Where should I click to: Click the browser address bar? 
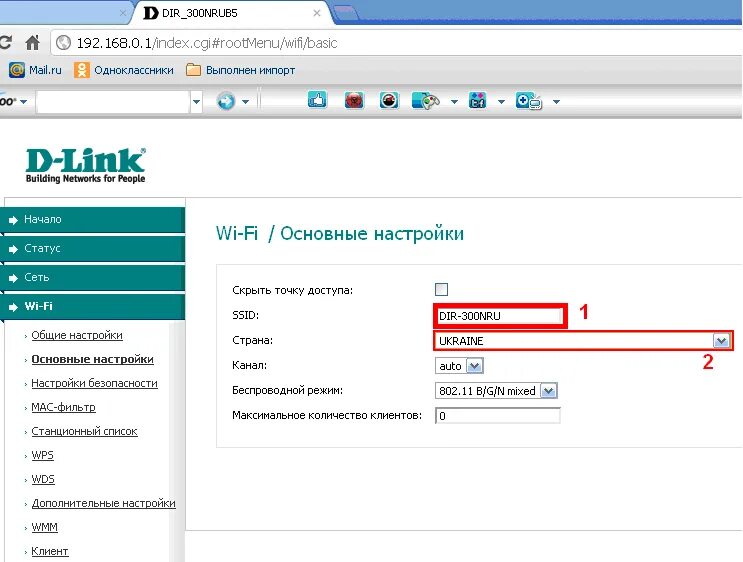396,43
